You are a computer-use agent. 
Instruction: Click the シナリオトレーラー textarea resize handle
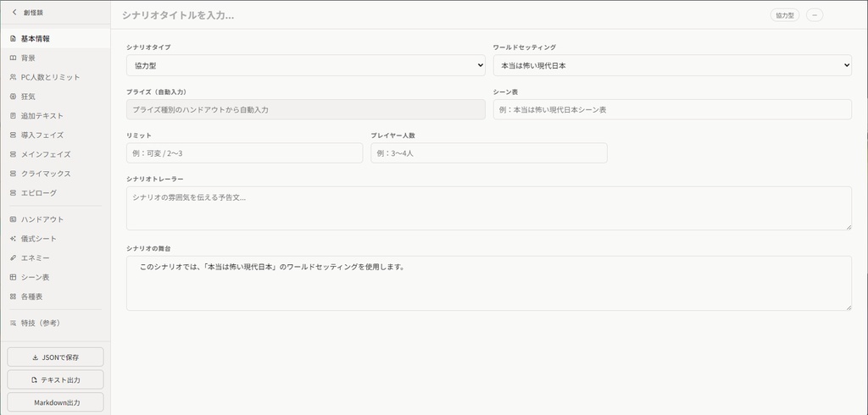click(848, 227)
